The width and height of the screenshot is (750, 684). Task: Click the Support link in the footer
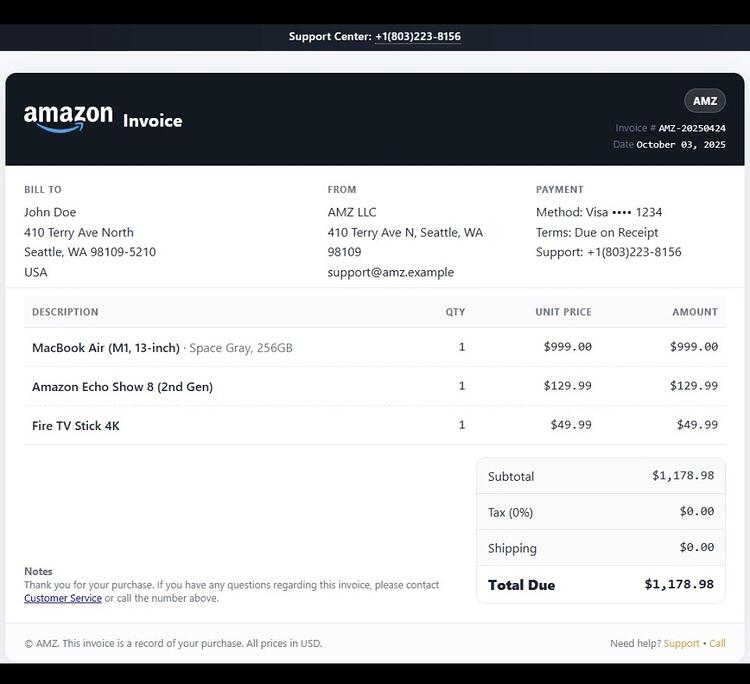pyautogui.click(x=681, y=643)
